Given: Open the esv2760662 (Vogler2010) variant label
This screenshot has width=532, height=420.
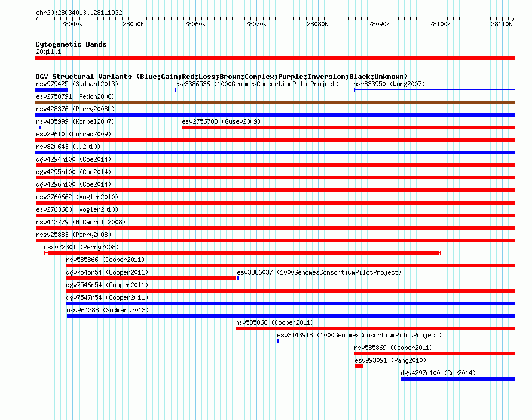Looking at the screenshot, I should coord(77,197).
